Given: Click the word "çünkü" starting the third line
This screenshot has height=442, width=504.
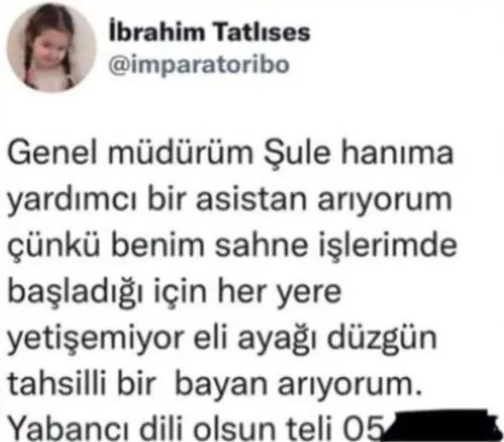Looking at the screenshot, I should click(x=53, y=247).
